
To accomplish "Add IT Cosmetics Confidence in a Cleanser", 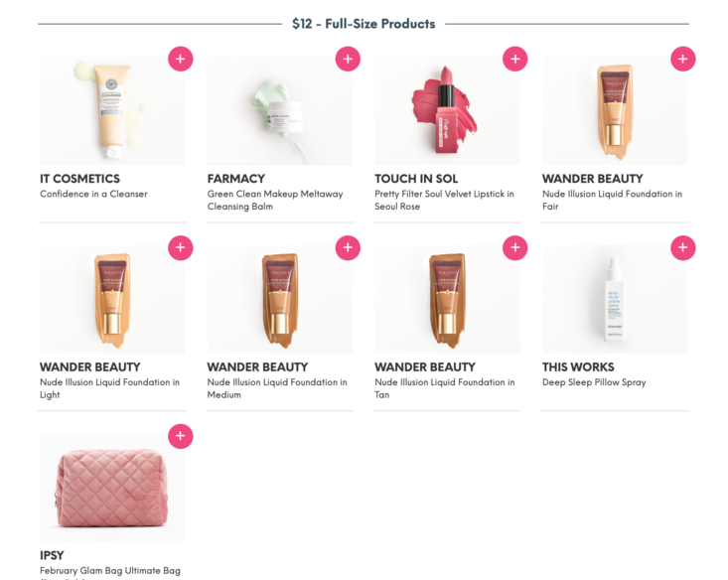I will coord(181,59).
